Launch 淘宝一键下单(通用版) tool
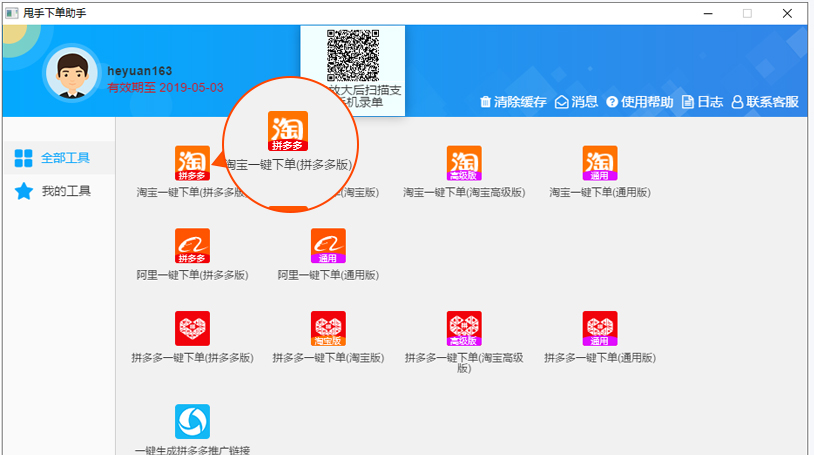The height and width of the screenshot is (455, 814). click(x=600, y=163)
